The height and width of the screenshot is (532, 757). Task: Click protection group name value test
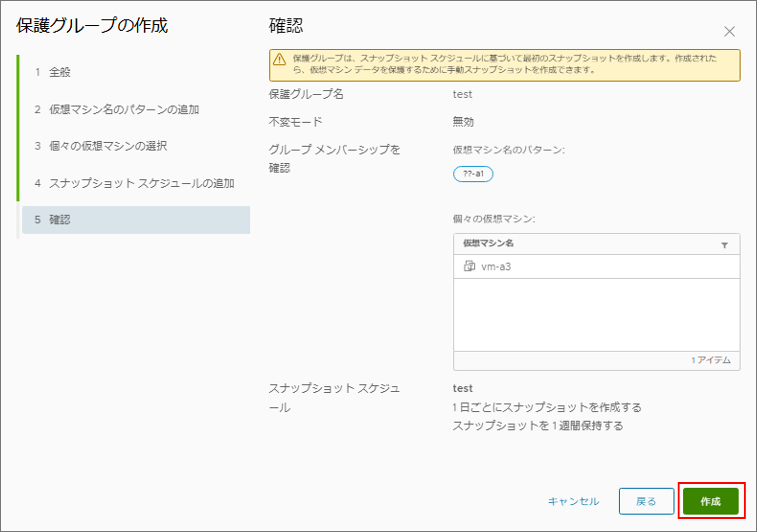pyautogui.click(x=462, y=94)
